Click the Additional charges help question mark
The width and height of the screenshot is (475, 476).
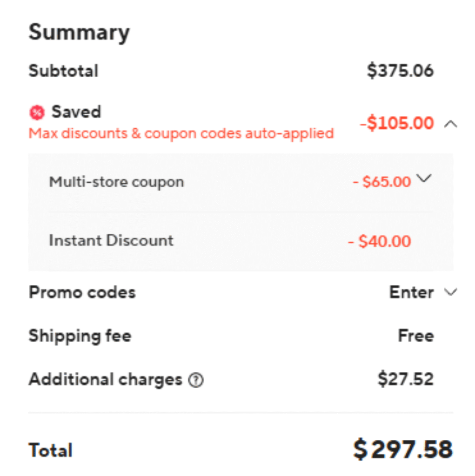(195, 380)
